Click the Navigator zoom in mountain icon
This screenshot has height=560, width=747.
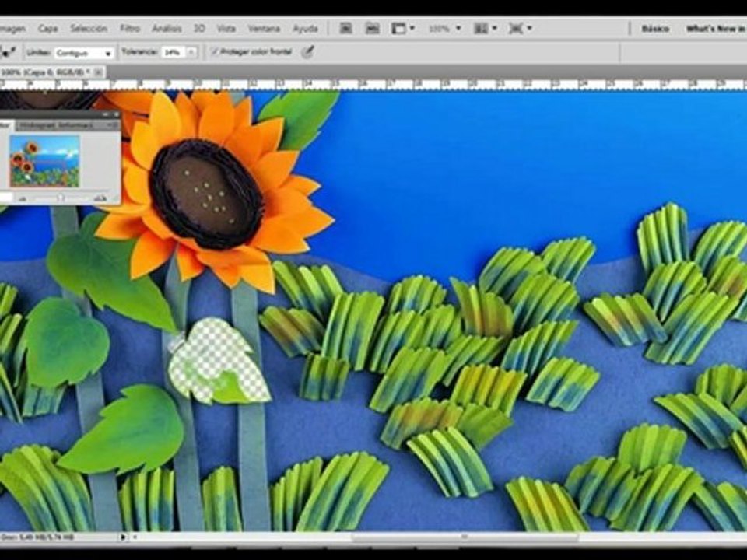100,197
